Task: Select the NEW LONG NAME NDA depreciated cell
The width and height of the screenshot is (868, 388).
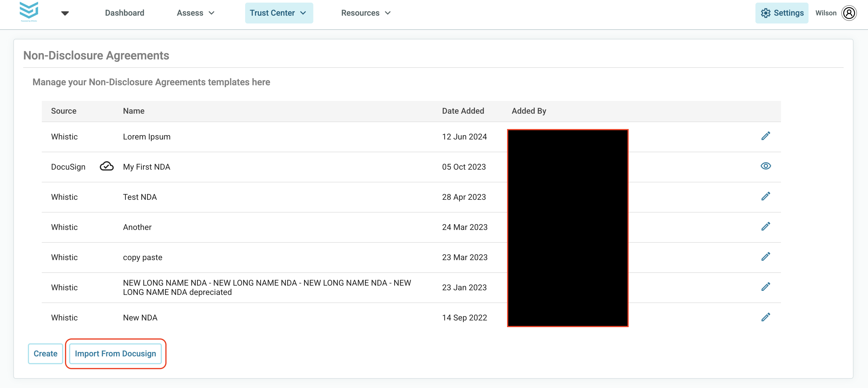Action: tap(267, 287)
